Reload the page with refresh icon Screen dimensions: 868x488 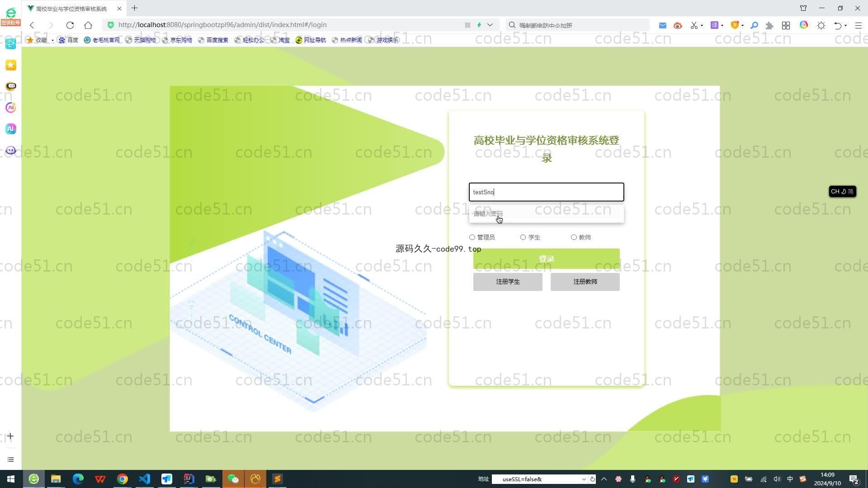pos(70,25)
